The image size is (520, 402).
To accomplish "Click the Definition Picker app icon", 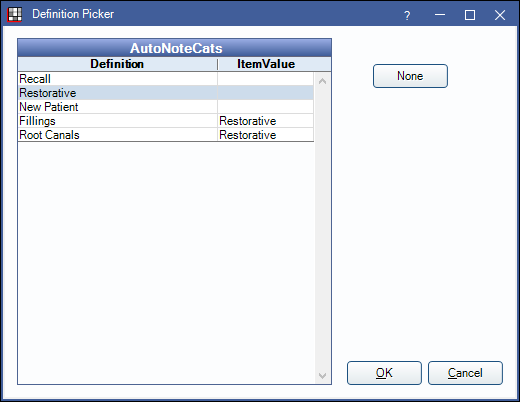I will 15,14.
